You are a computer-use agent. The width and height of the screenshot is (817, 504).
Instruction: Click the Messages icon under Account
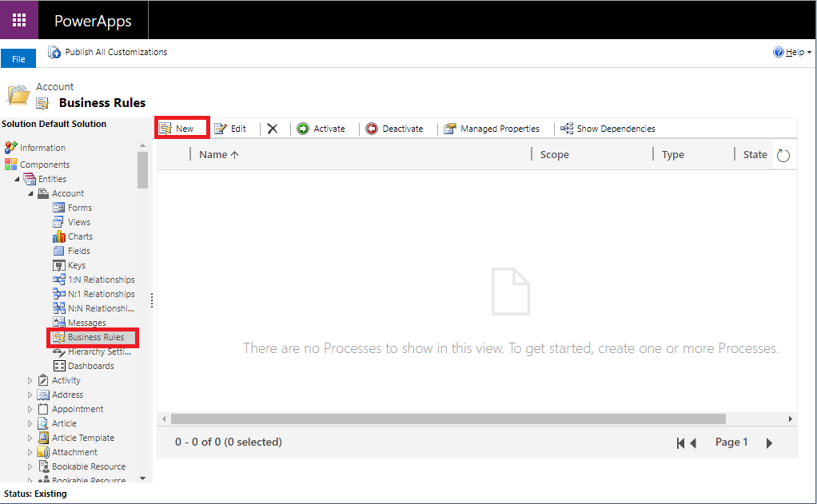[x=59, y=323]
